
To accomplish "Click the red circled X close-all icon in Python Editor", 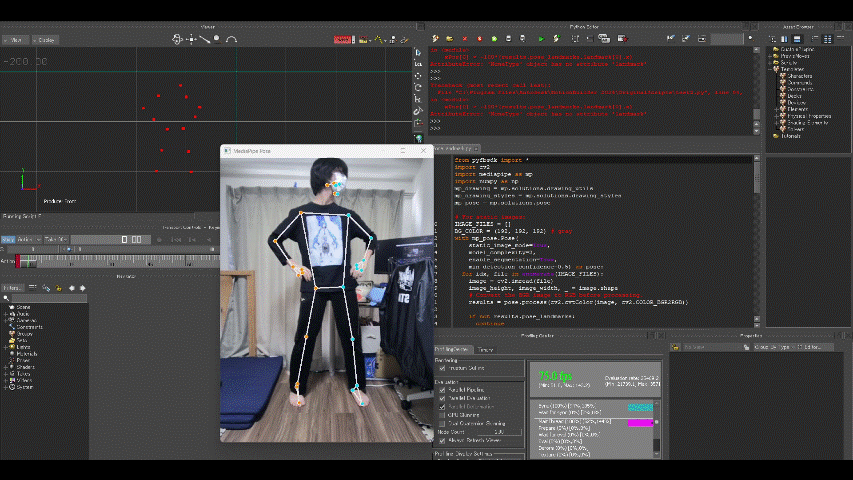I will 479,39.
